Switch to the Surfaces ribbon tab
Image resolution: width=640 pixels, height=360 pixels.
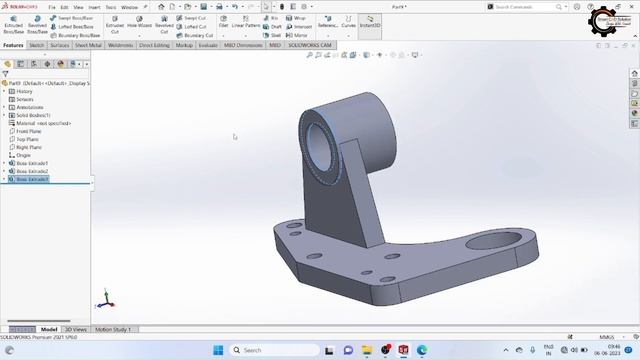tap(60, 45)
